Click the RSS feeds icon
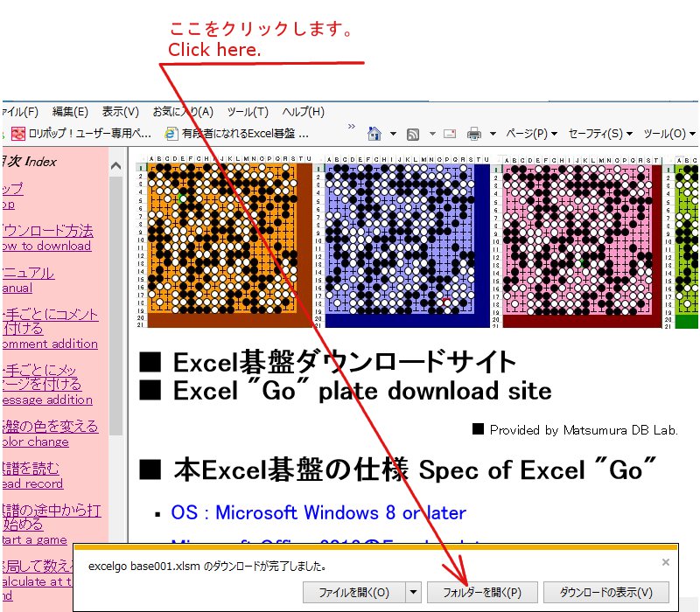700x612 pixels. pos(412,134)
